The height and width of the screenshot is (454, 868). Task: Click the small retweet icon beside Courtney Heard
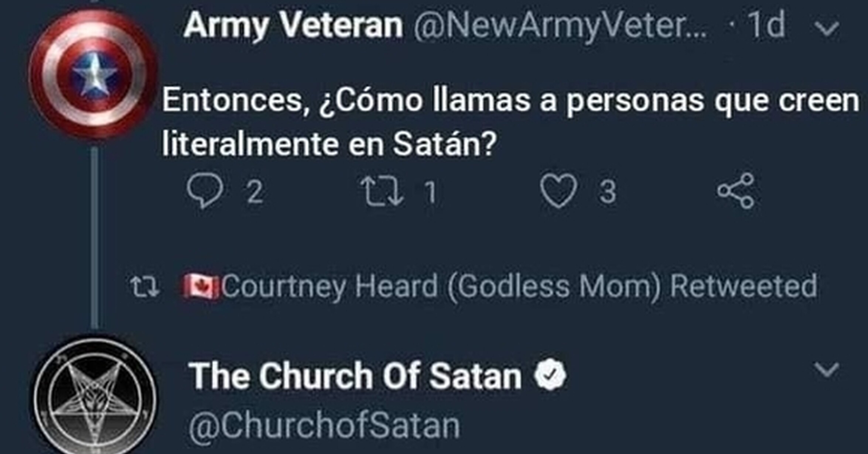[144, 287]
